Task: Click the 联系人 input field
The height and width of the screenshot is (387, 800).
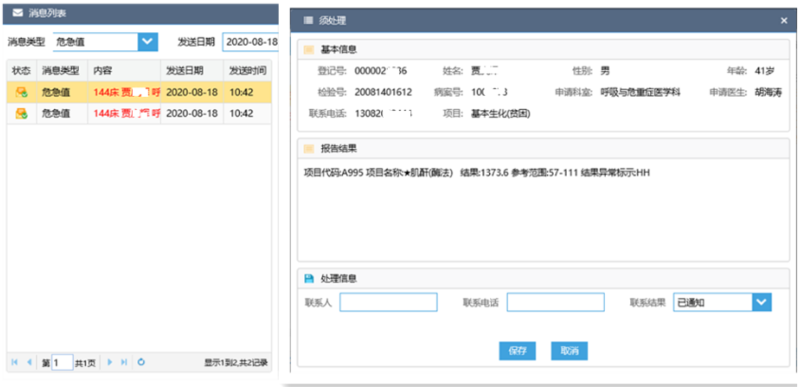Action: pos(388,302)
